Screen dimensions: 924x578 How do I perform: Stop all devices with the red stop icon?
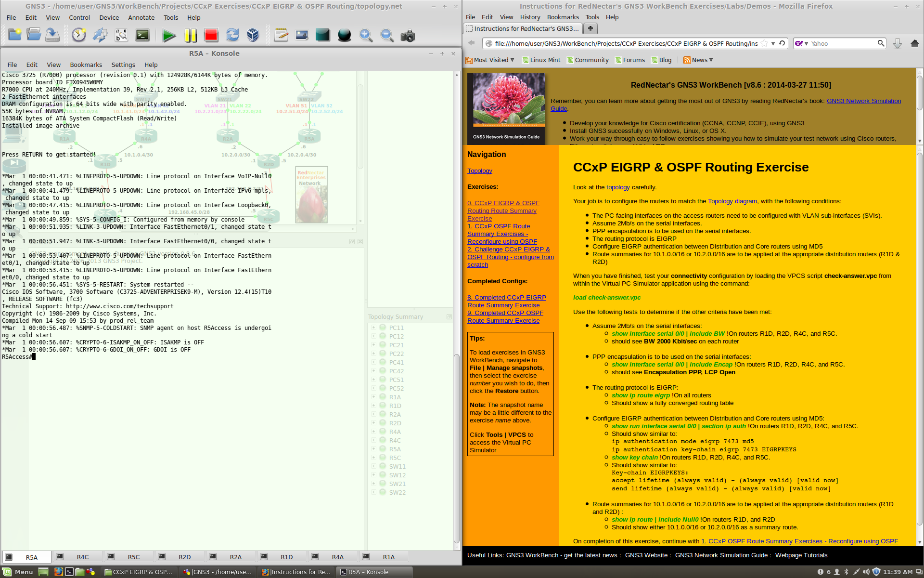click(x=211, y=35)
